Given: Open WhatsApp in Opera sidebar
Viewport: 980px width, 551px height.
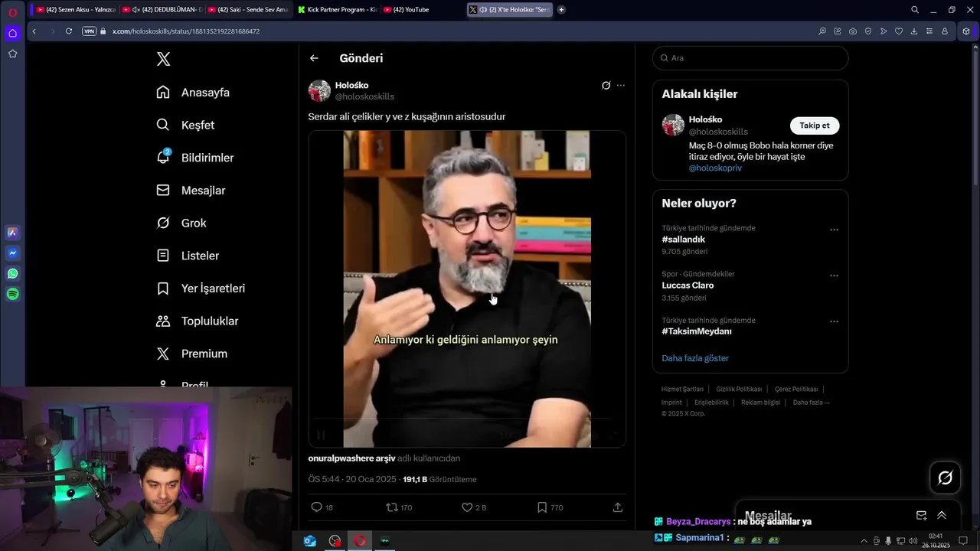Looking at the screenshot, I should coord(12,273).
